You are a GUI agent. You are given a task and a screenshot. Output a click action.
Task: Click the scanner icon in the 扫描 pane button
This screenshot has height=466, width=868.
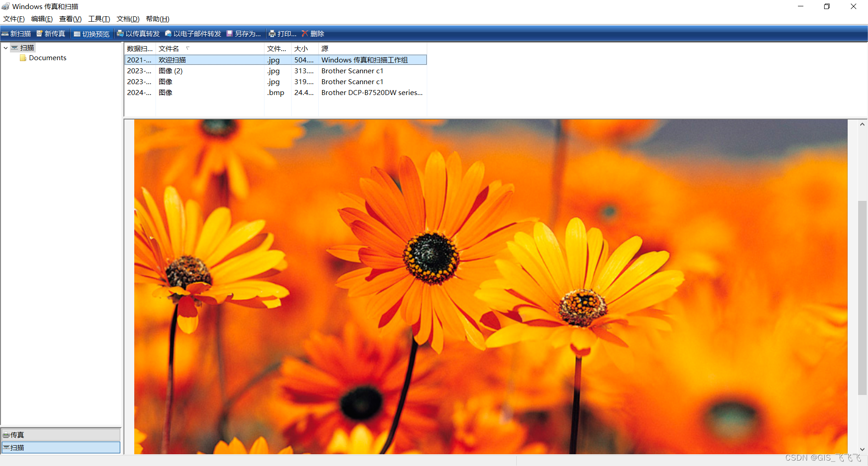click(x=6, y=447)
